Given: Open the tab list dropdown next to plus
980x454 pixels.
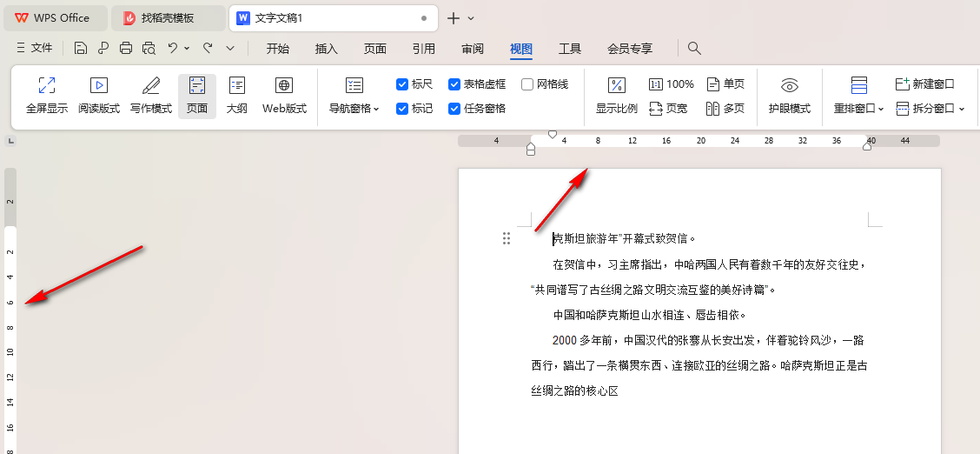Looking at the screenshot, I should 471,18.
